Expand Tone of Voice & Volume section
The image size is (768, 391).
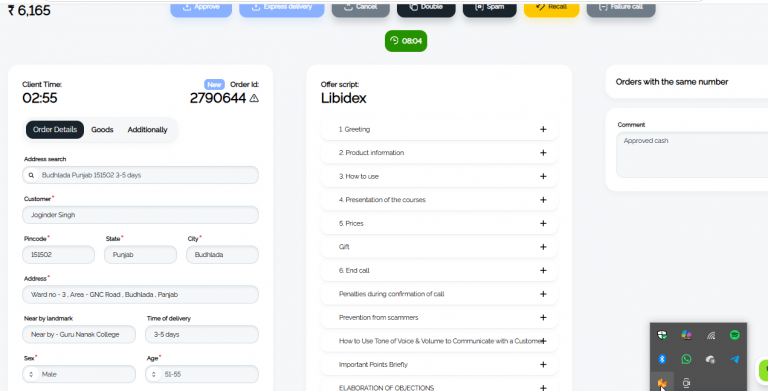coord(439,341)
